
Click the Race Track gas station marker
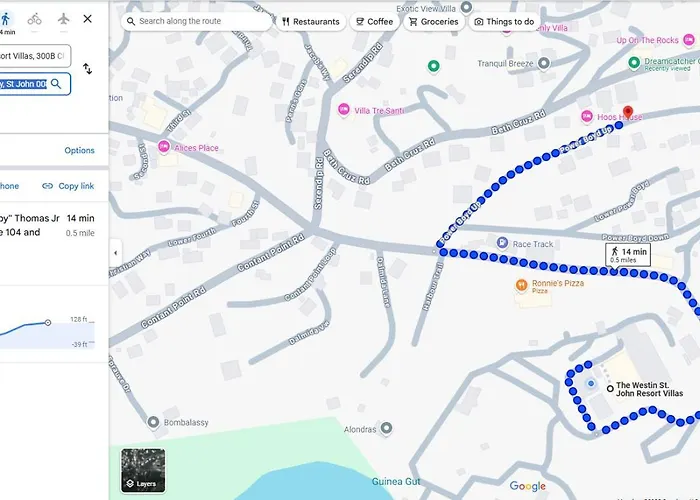coord(502,243)
